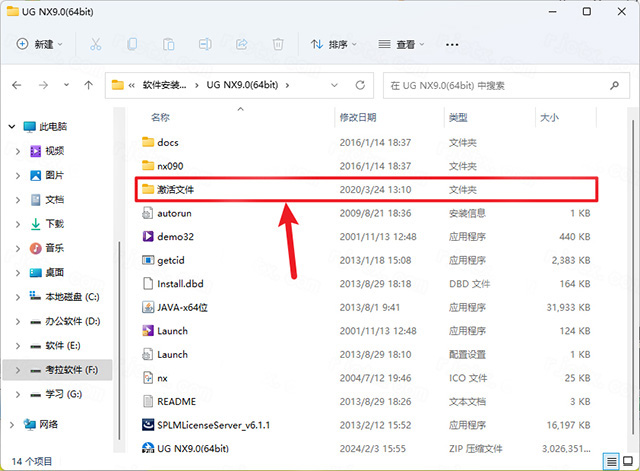The image size is (640, 471).
Task: Click the Paste clipboard icon
Action: pyautogui.click(x=169, y=44)
